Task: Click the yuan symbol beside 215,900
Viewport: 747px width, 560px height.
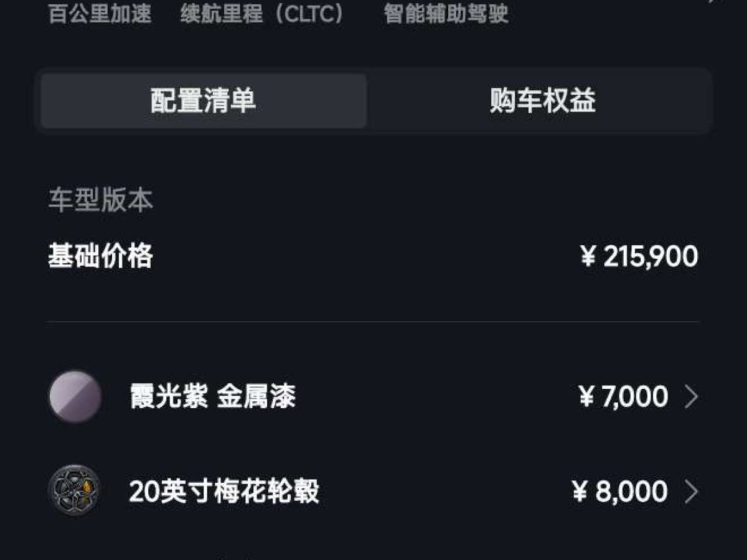Action: [x=588, y=256]
